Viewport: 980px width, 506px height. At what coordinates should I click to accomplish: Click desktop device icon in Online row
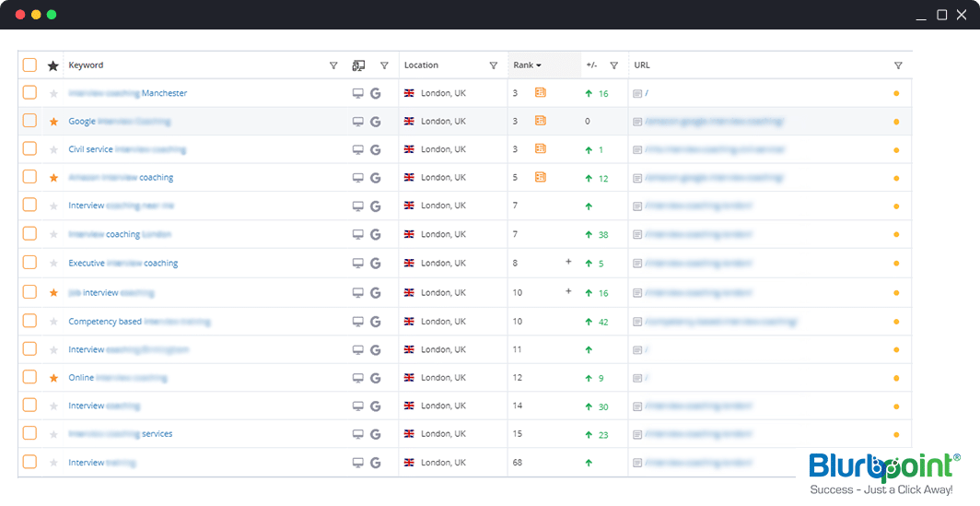[358, 378]
